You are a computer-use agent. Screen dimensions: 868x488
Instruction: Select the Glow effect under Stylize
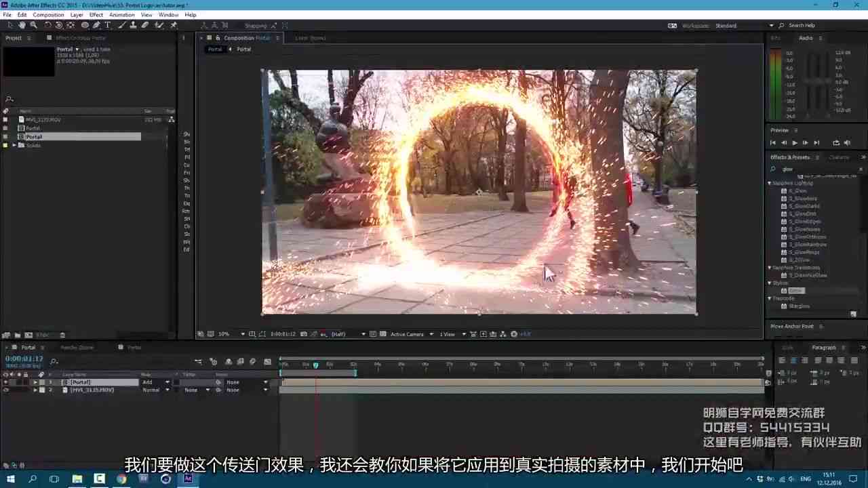click(x=795, y=291)
